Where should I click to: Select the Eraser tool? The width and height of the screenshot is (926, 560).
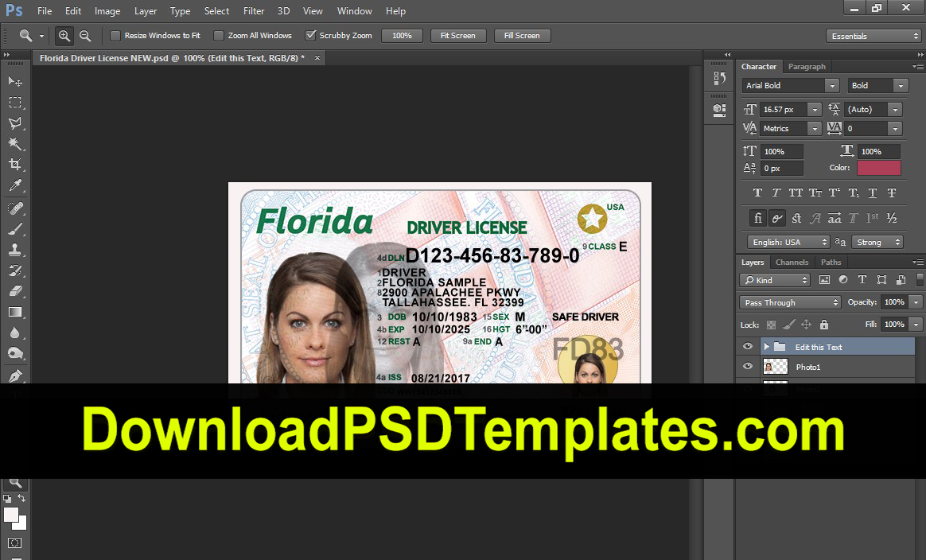click(x=15, y=292)
